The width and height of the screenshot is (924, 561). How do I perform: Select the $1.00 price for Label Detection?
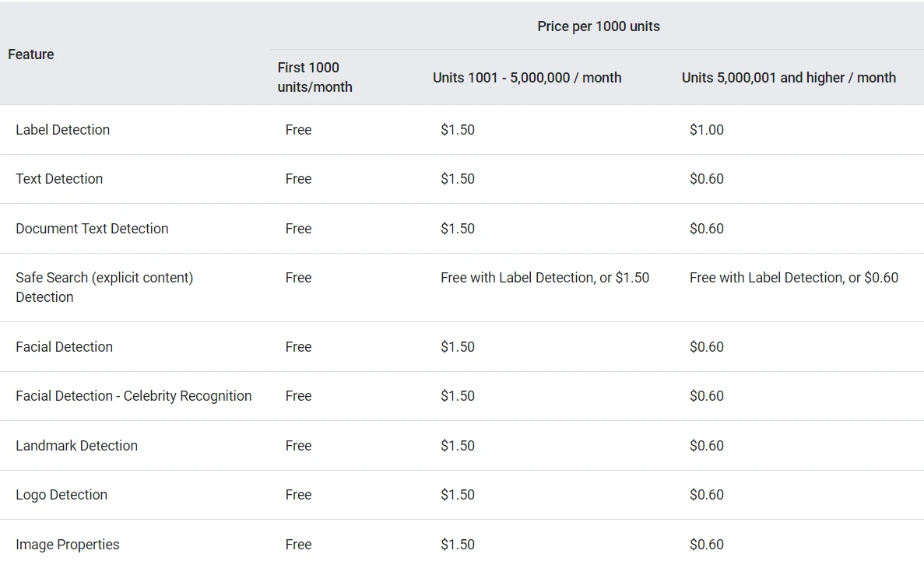pyautogui.click(x=706, y=130)
